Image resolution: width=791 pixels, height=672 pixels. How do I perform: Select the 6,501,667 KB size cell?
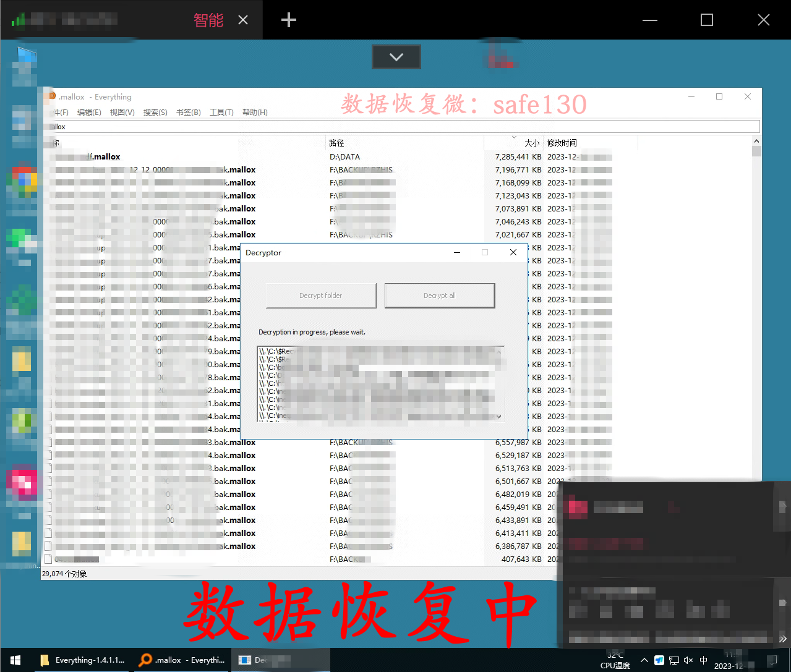click(518, 482)
